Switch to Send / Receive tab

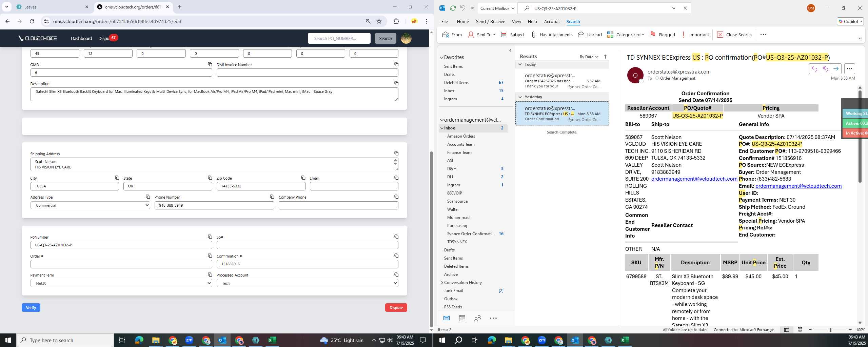(x=490, y=21)
